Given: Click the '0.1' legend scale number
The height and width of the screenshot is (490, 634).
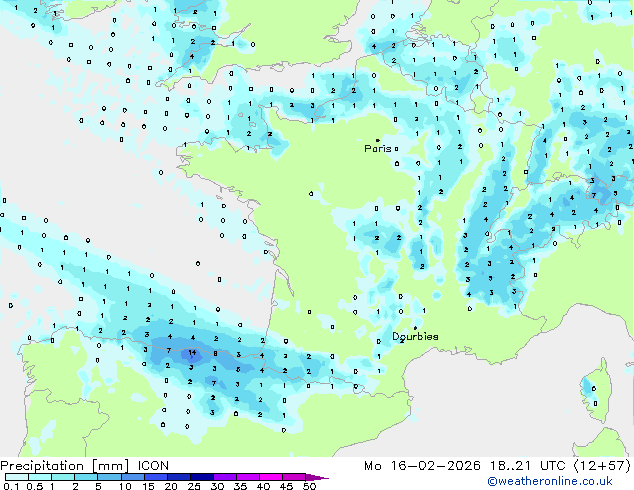Looking at the screenshot, I should (x=11, y=486).
